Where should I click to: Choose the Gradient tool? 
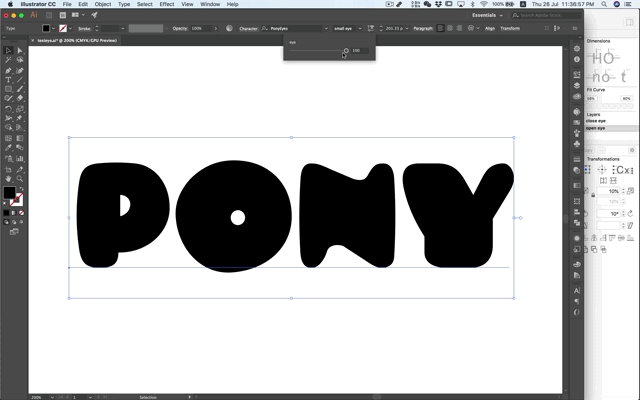pyautogui.click(x=20, y=138)
